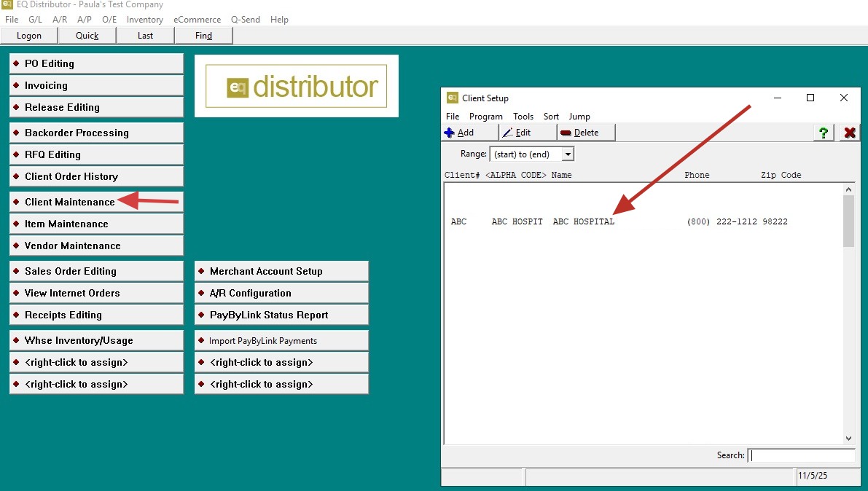Viewport: 868px width, 491px height.
Task: Open RFQ Editing
Action: tap(96, 154)
